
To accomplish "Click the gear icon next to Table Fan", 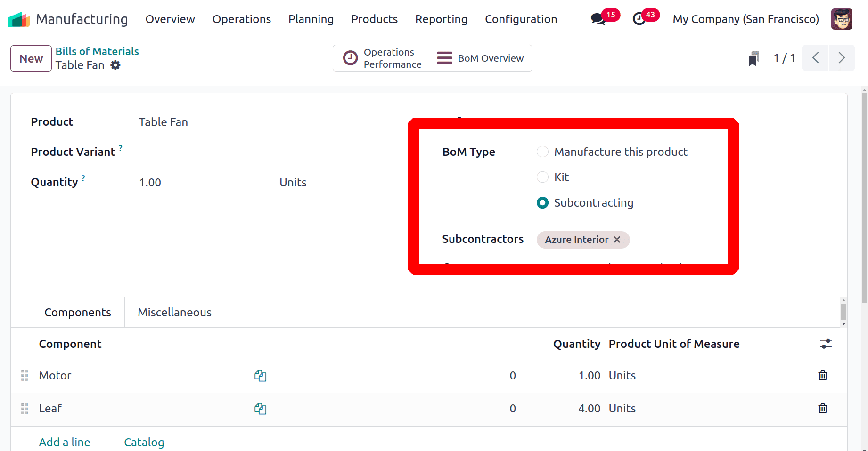I will coord(115,65).
